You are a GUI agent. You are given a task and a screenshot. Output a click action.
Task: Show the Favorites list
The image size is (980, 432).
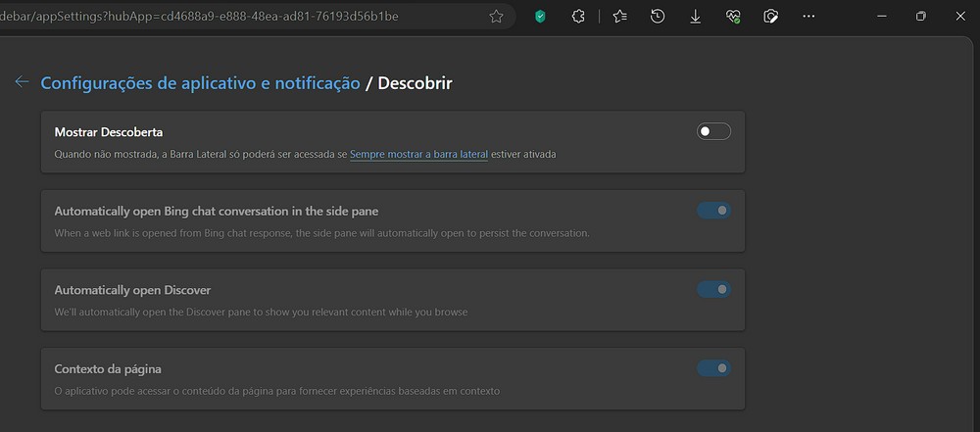(x=620, y=17)
